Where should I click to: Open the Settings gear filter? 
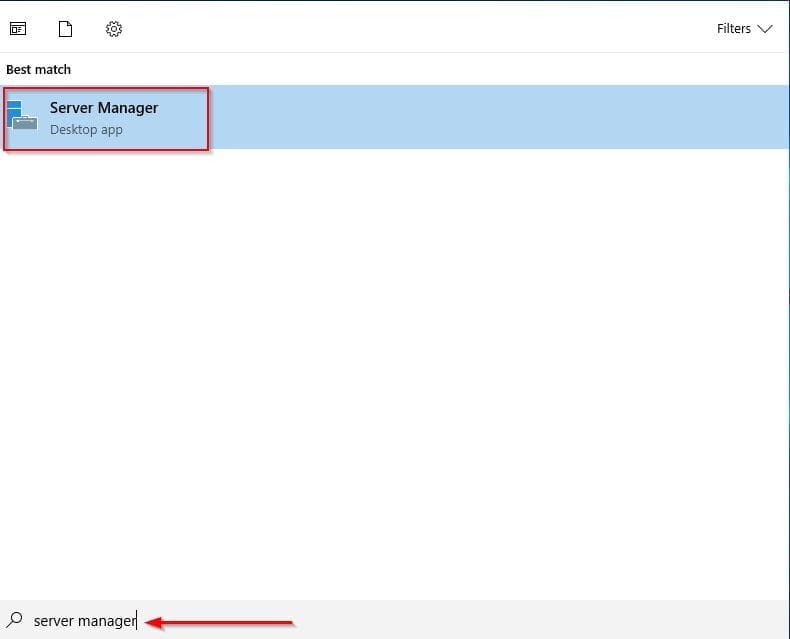point(114,29)
